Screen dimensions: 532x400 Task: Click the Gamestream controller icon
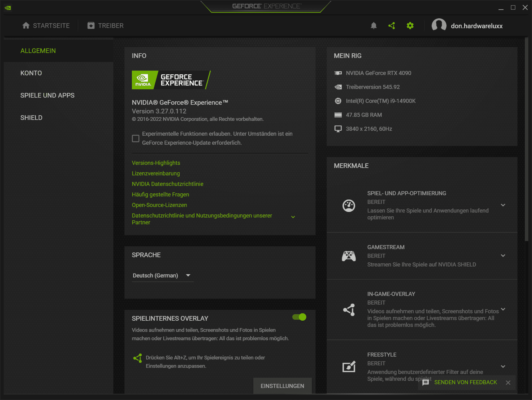click(x=349, y=256)
